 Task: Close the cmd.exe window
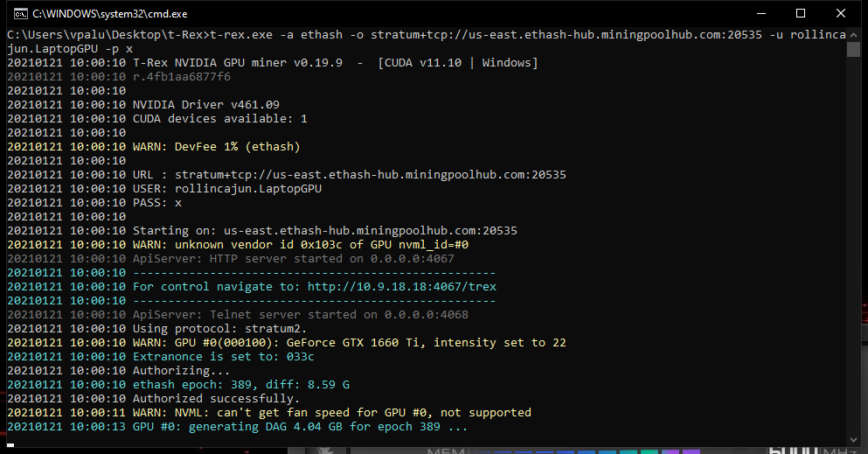(x=840, y=13)
